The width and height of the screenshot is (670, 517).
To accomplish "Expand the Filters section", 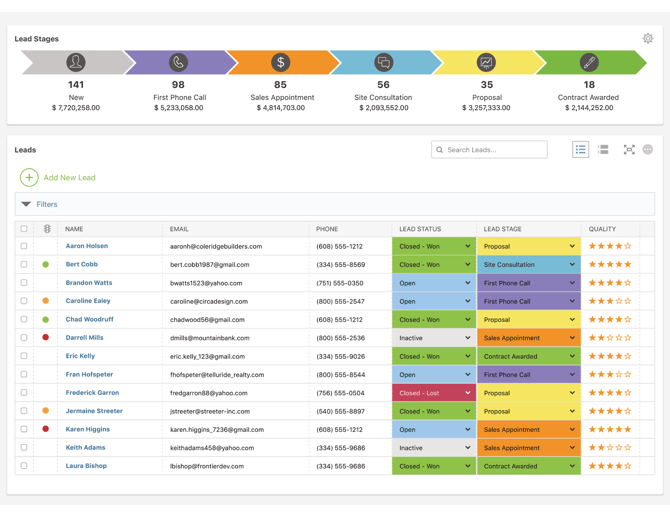I will point(335,204).
